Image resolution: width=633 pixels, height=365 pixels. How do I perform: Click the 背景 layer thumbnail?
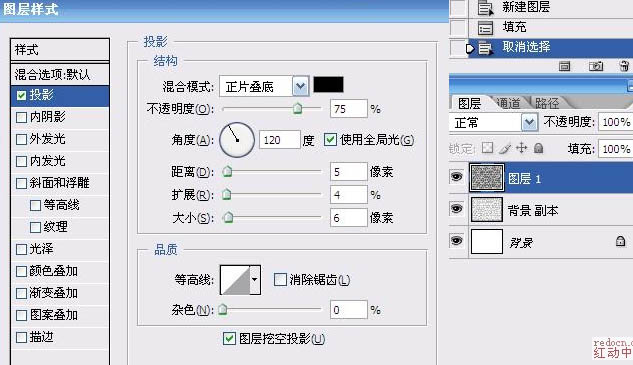pyautogui.click(x=487, y=241)
